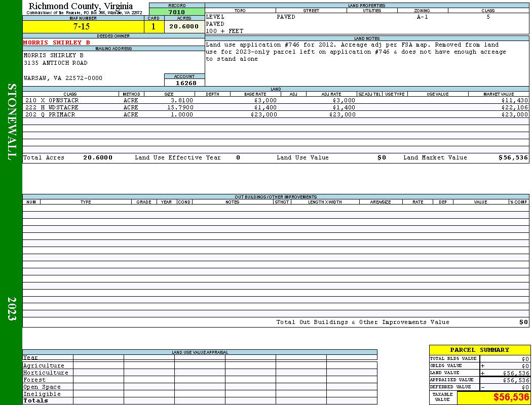Click the card number 1 cell
Image resolution: width=532 pixels, height=405 pixels.
(154, 26)
